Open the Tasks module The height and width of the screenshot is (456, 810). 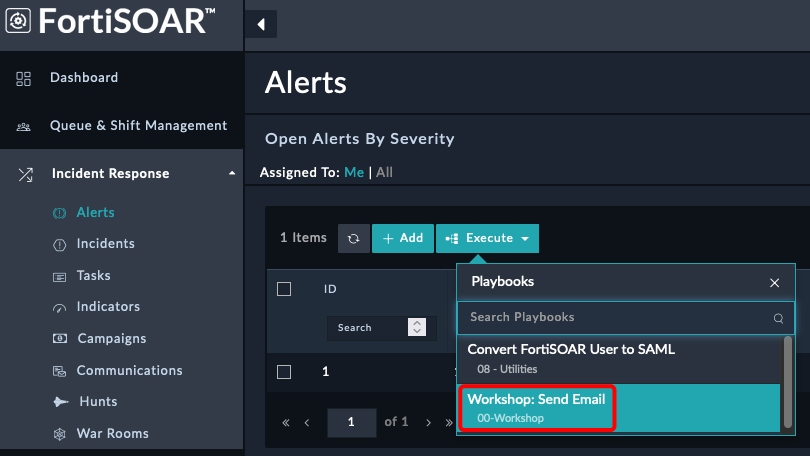click(94, 275)
